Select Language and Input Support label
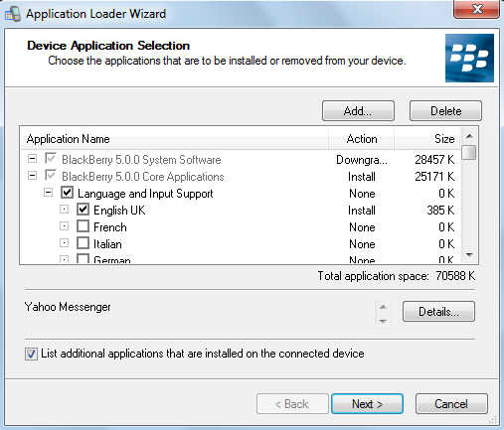504x430 pixels. coord(145,194)
